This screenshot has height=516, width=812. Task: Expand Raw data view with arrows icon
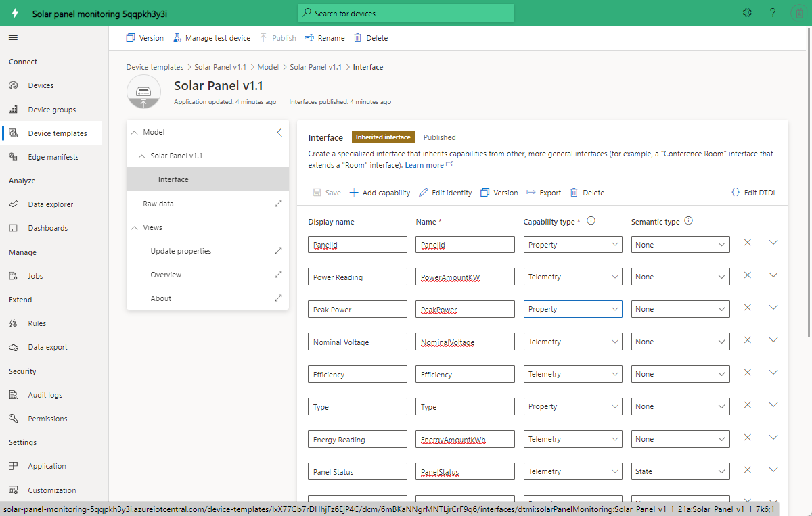click(x=278, y=204)
